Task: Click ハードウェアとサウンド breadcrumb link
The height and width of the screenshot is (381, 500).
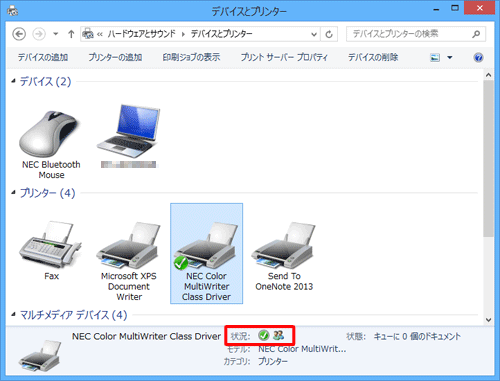Action: (142, 34)
